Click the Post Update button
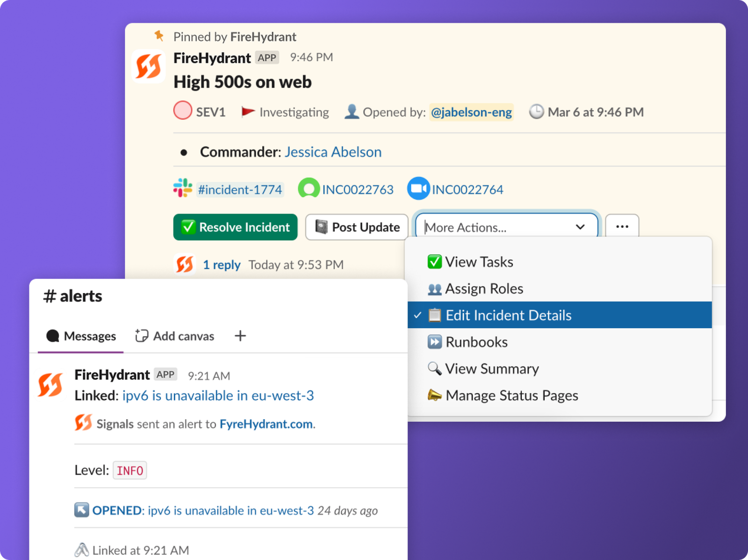The height and width of the screenshot is (560, 748). pyautogui.click(x=357, y=227)
